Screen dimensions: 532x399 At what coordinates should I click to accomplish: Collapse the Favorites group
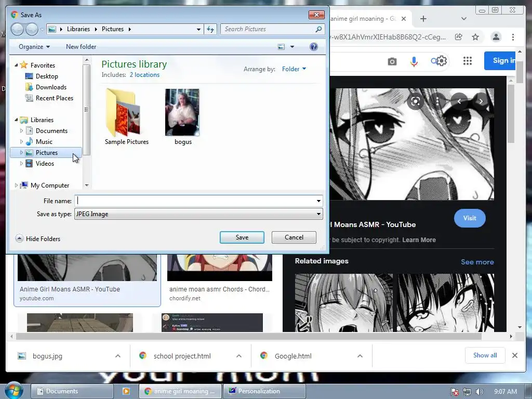tap(16, 65)
